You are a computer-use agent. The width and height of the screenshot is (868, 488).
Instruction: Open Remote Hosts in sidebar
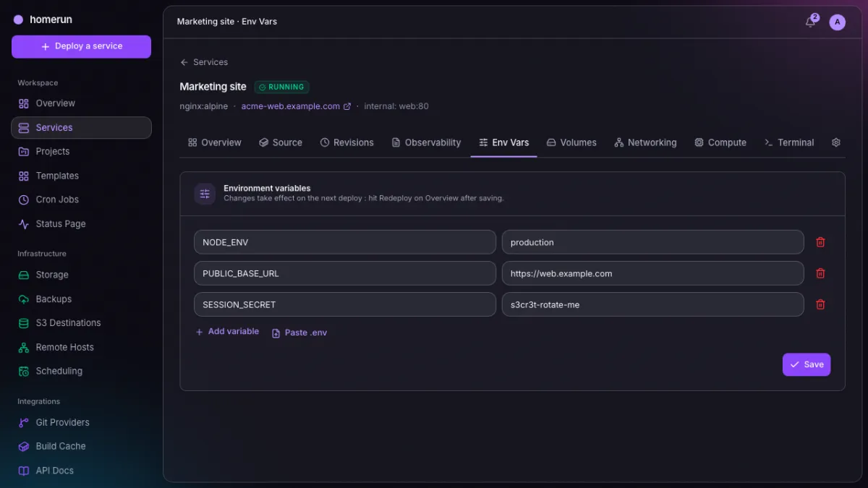[x=81, y=347]
